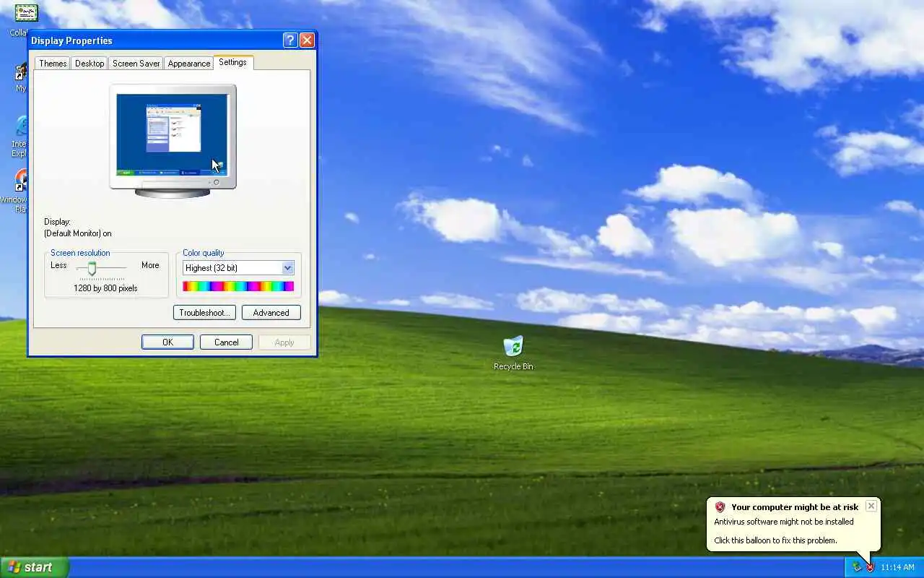The height and width of the screenshot is (578, 924).
Task: Click the 'Click this balloon to fix' message
Action: [775, 540]
